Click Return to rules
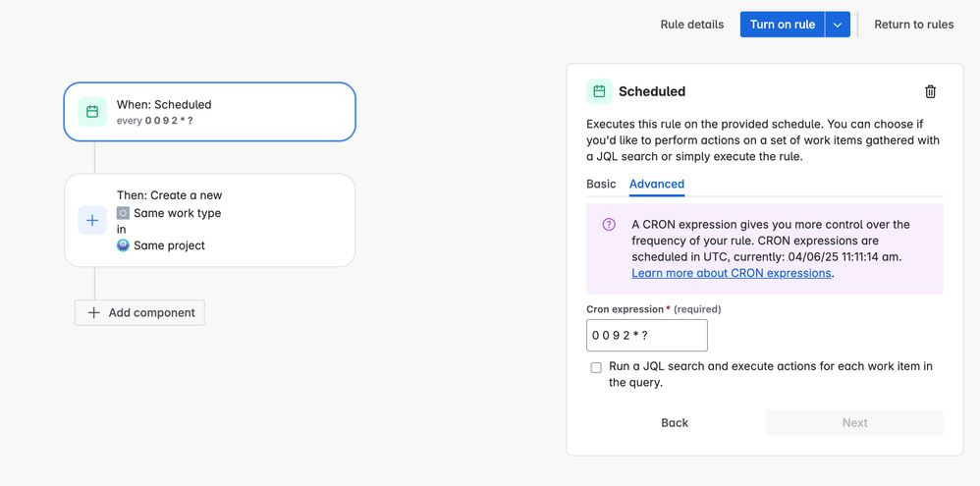980x486 pixels. coord(914,25)
